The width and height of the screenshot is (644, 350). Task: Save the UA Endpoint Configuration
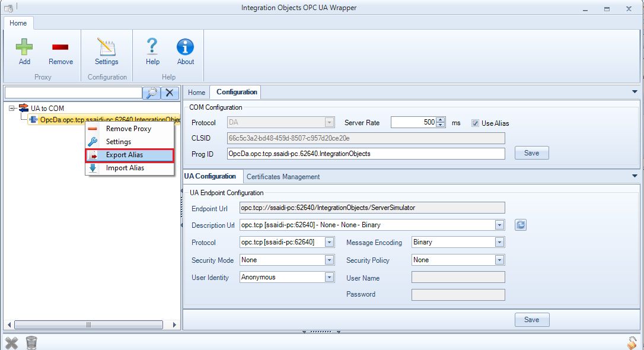coord(531,320)
